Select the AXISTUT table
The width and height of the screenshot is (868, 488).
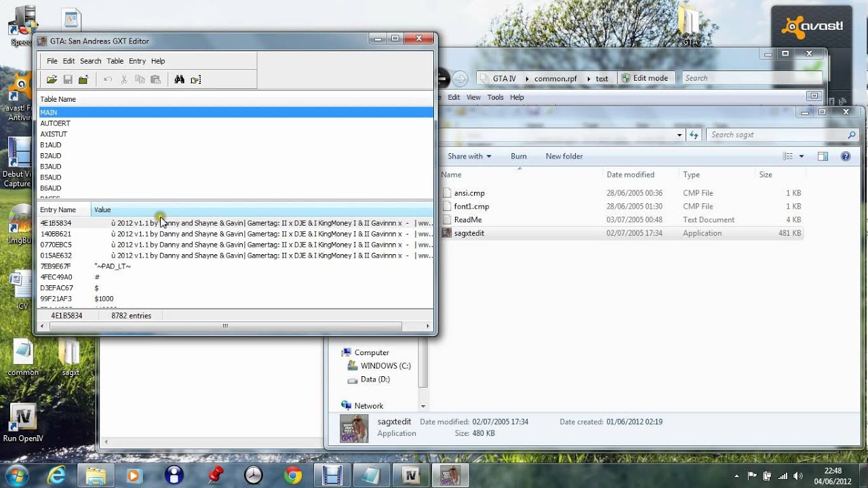tap(235, 134)
